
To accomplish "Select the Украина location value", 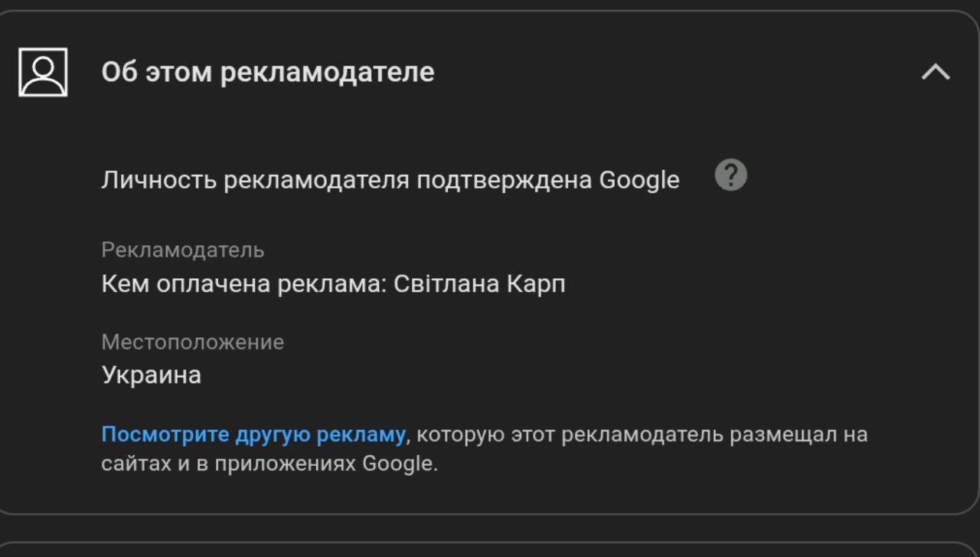I will coord(152,375).
